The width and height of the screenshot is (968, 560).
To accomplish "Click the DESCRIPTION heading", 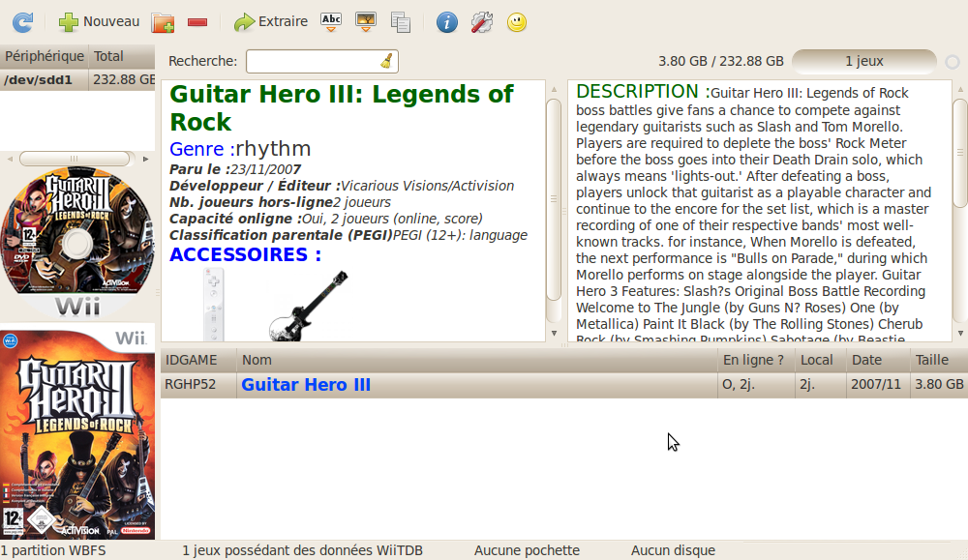I will pyautogui.click(x=643, y=91).
